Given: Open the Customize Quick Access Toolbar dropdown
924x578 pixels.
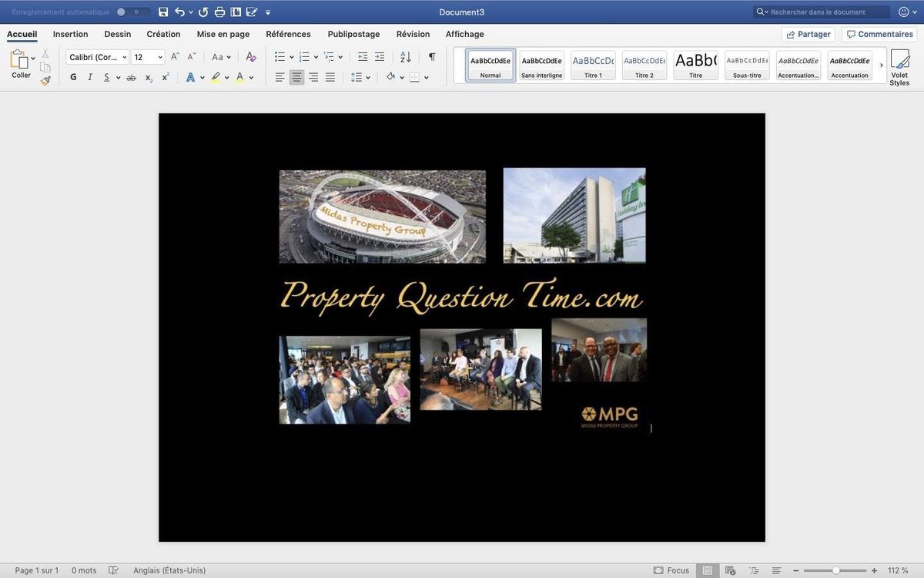Looking at the screenshot, I should click(x=268, y=12).
